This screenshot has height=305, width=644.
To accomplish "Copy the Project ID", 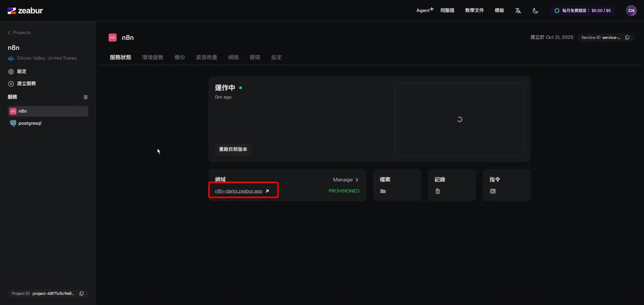I will (81, 293).
